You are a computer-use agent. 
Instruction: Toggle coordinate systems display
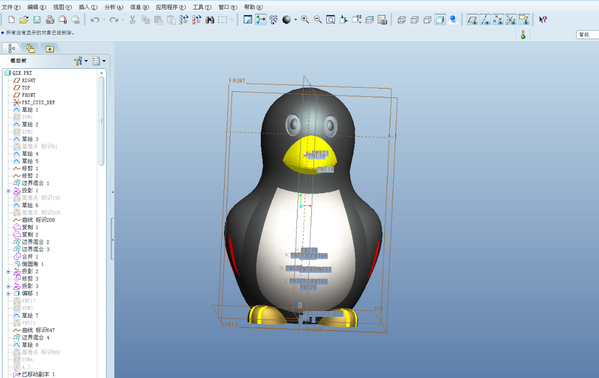pos(511,19)
